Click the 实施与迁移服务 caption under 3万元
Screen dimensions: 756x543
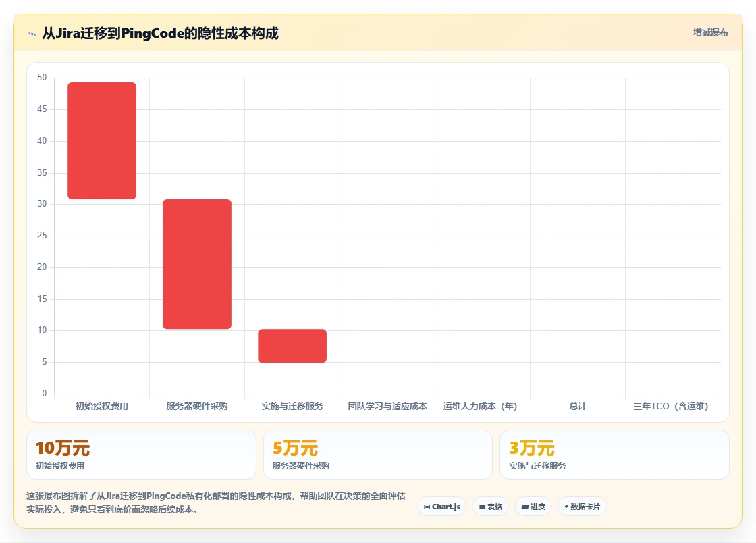pos(537,466)
